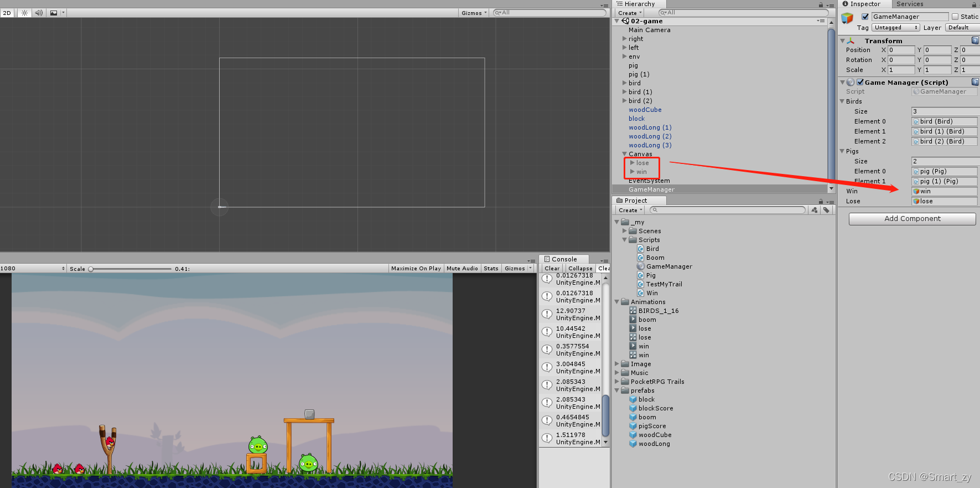Select boom animation clip icon
Viewport: 980px width, 488px height.
(633, 320)
